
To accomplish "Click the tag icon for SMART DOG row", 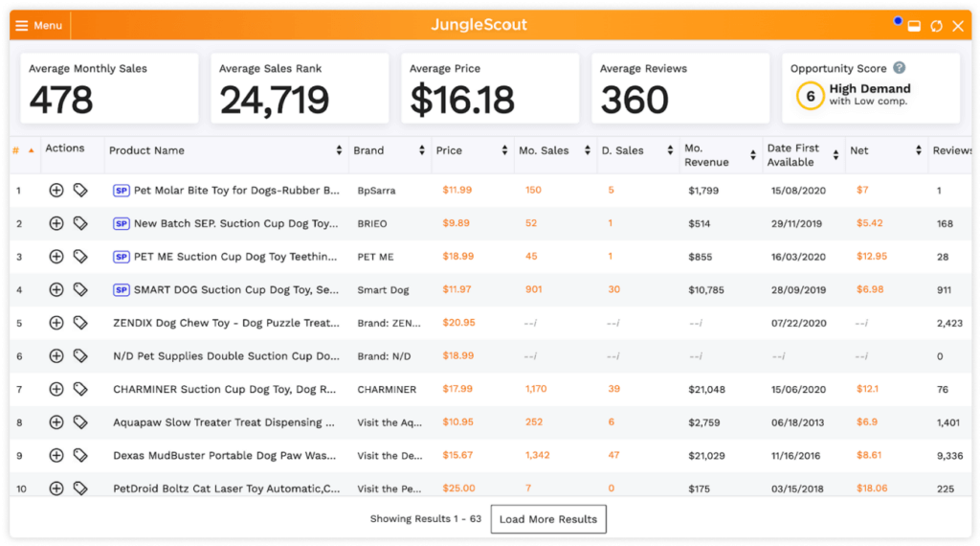I will pos(80,289).
